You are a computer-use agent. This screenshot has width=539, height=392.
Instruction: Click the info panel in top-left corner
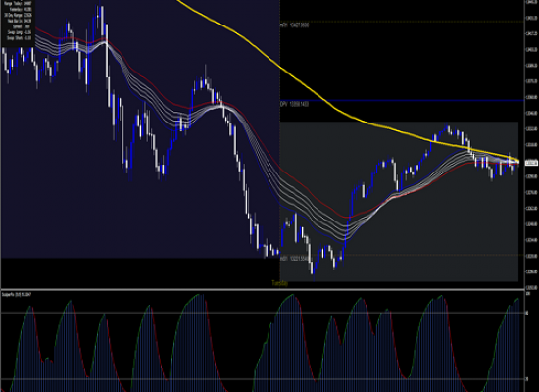tap(18, 22)
